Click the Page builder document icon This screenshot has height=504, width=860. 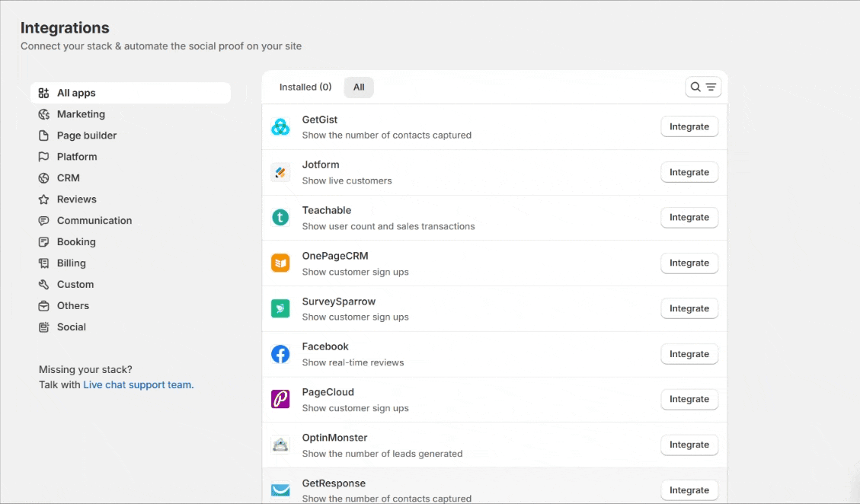44,136
